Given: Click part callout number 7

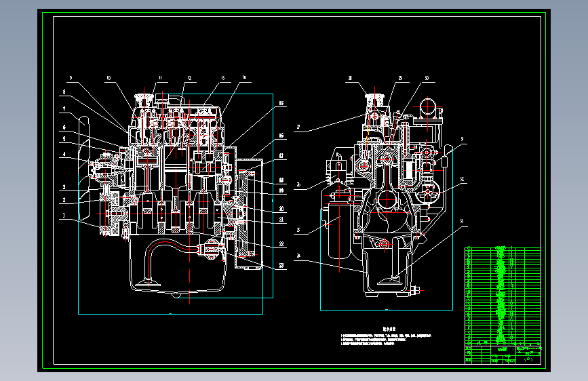Looking at the screenshot, I should (64, 109).
